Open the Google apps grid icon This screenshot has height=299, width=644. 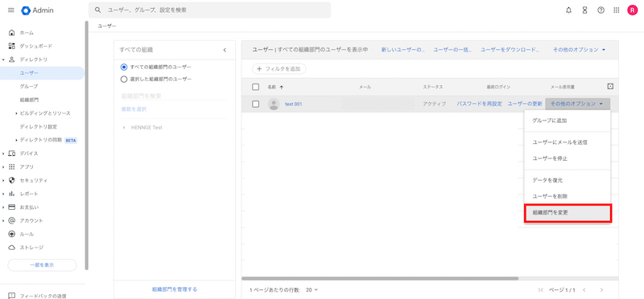pyautogui.click(x=617, y=10)
